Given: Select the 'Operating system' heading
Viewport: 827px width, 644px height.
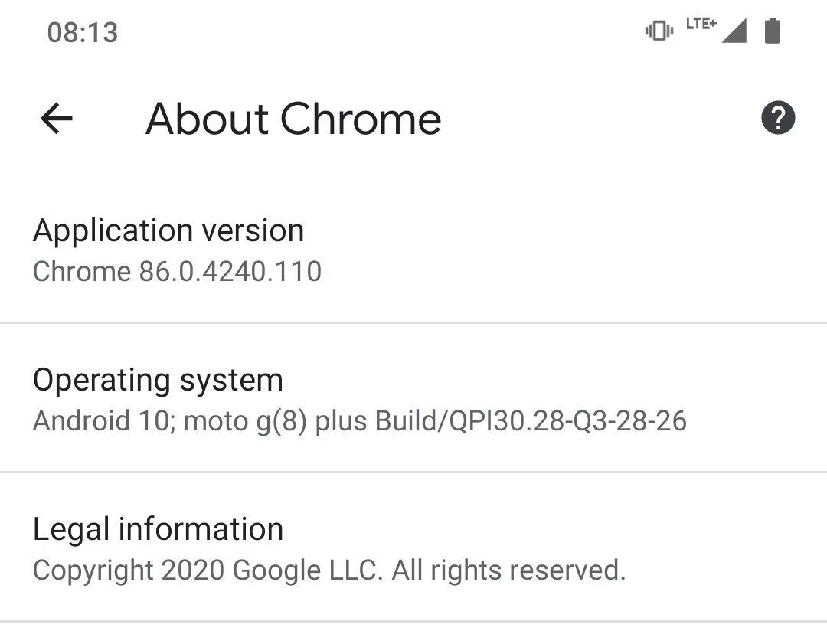Looking at the screenshot, I should click(158, 380).
